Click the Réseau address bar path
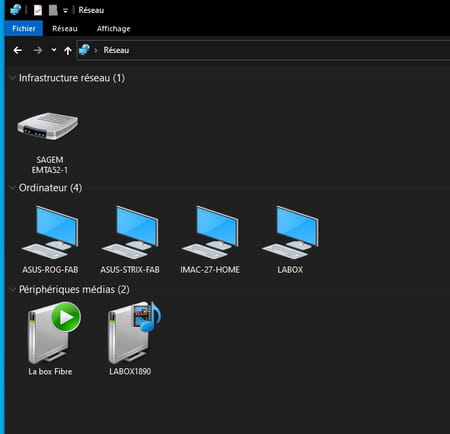This screenshot has height=434, width=450. click(116, 50)
